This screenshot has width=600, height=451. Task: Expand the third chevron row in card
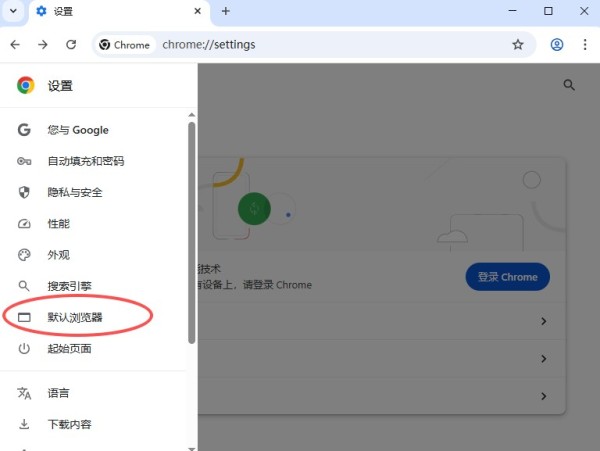click(x=544, y=396)
